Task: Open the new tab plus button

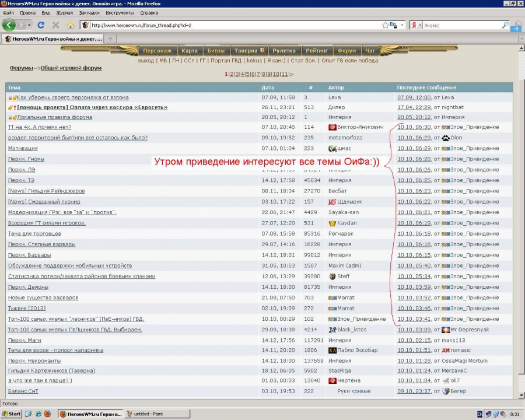Action: pyautogui.click(x=110, y=38)
